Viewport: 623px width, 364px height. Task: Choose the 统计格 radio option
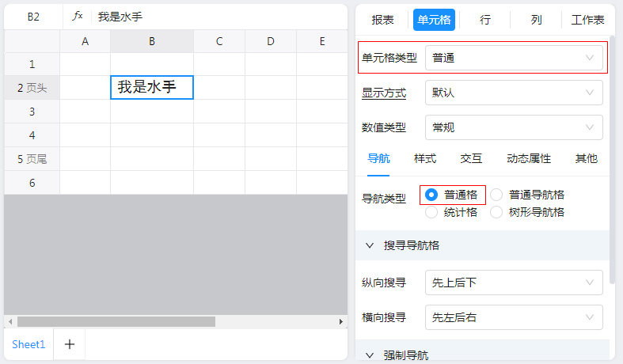click(431, 212)
